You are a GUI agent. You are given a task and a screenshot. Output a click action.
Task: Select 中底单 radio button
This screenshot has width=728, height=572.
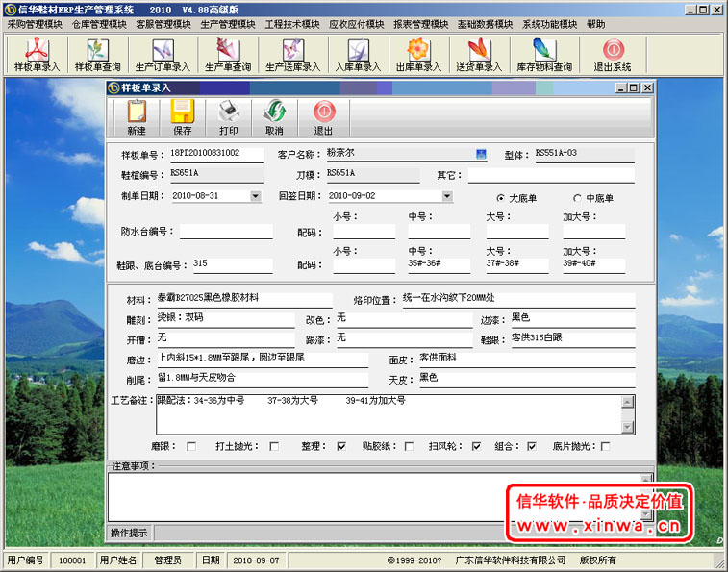(x=577, y=198)
